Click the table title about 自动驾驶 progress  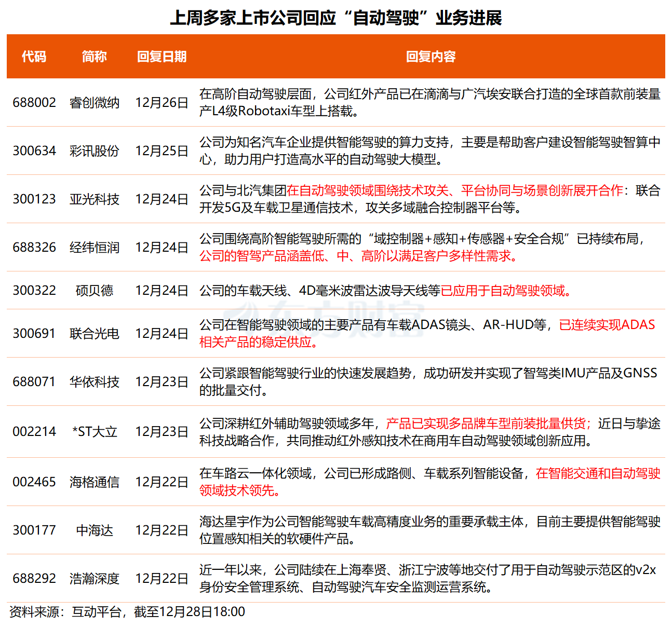[x=336, y=16]
